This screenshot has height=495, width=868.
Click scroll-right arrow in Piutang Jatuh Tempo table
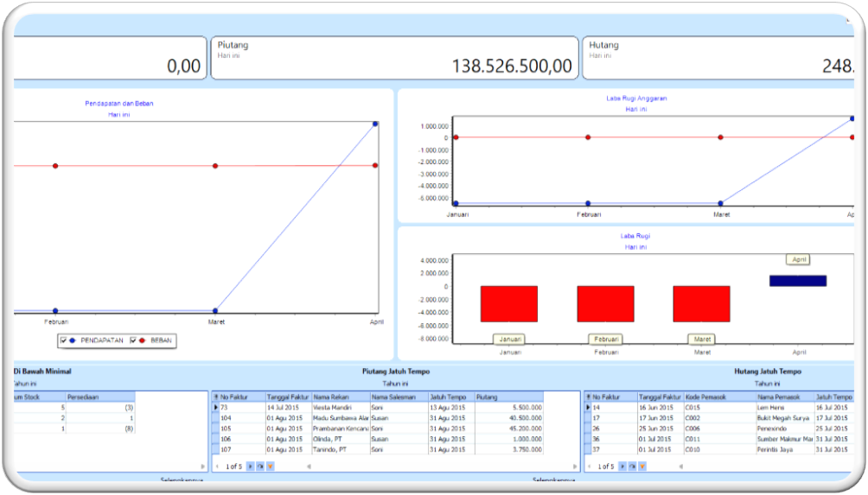[x=575, y=466]
